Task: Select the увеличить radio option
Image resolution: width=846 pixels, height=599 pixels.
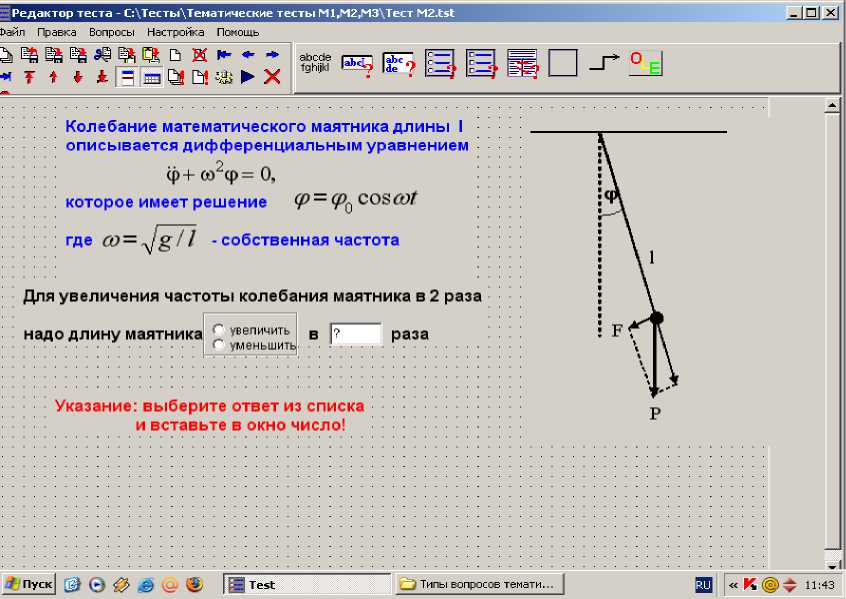Action: coord(219,329)
